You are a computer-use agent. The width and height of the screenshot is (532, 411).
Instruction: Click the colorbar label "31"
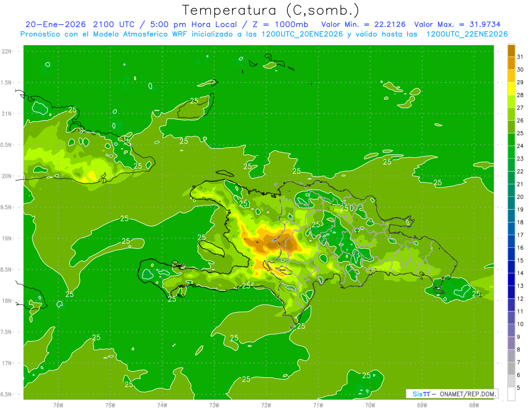pos(520,57)
